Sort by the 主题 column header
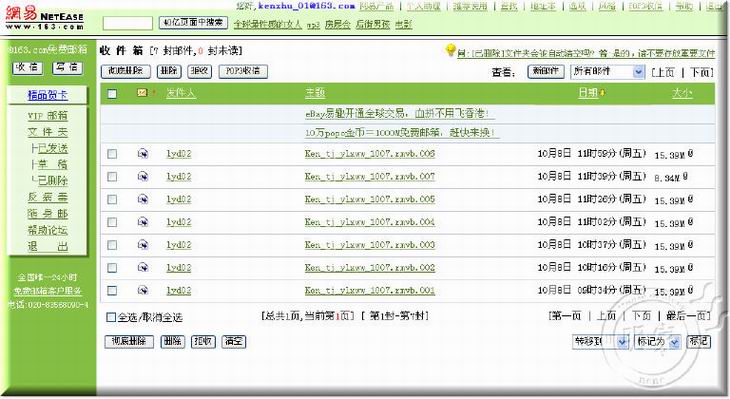730x399 pixels. tap(315, 93)
